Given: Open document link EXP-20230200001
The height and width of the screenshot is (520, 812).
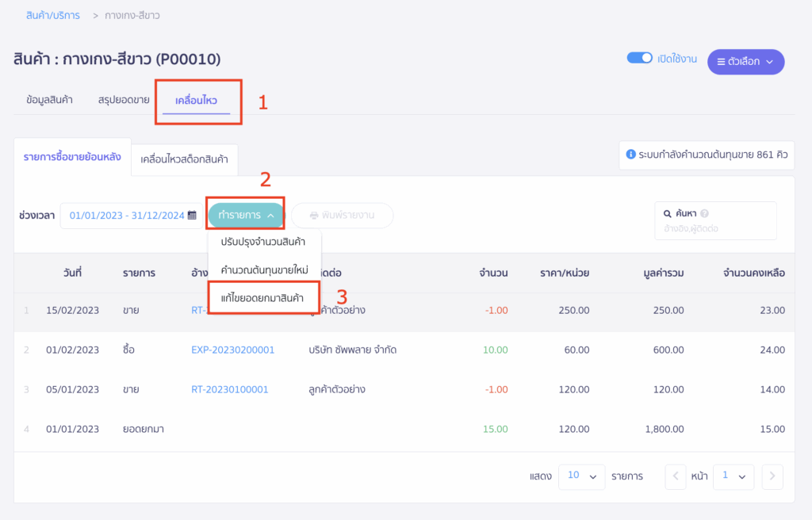Looking at the screenshot, I should pyautogui.click(x=232, y=350).
